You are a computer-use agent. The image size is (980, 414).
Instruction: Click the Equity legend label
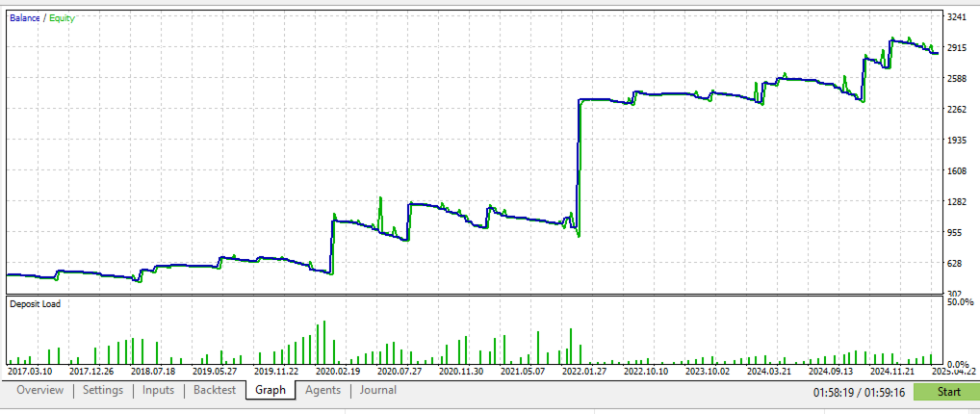pos(61,18)
